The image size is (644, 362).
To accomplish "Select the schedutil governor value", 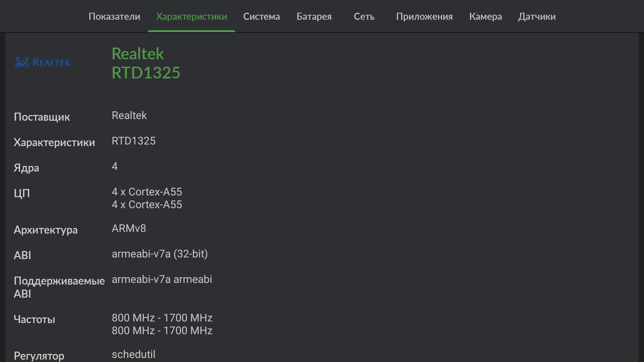I will [133, 354].
